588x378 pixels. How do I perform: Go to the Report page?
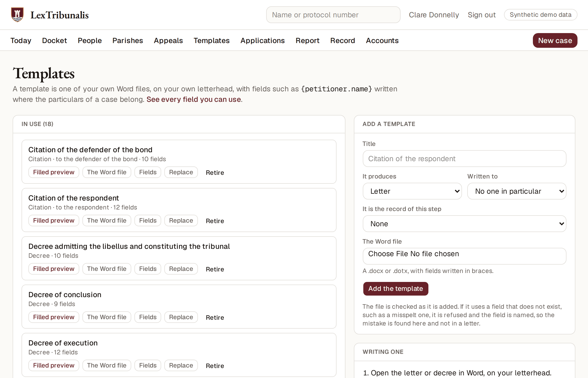[x=307, y=40]
